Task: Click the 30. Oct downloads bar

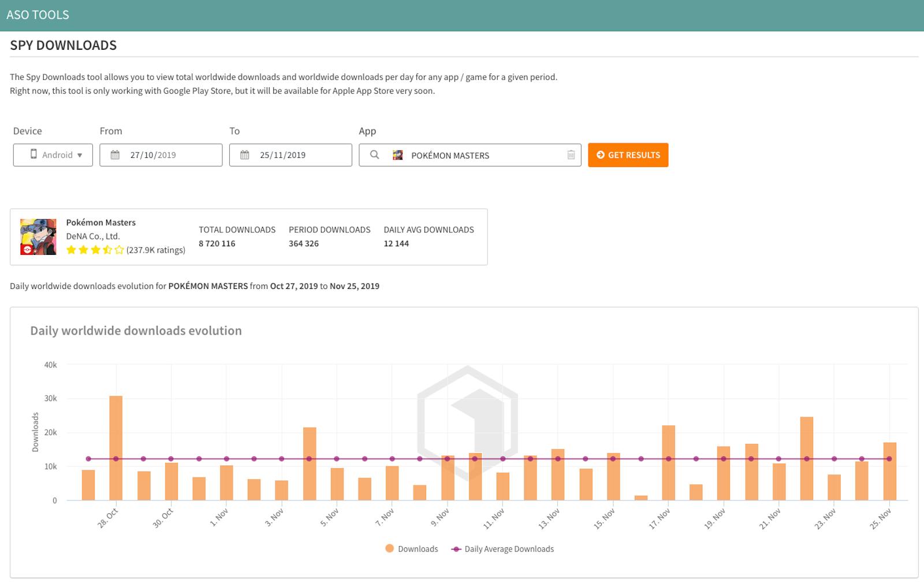Action: 171,481
